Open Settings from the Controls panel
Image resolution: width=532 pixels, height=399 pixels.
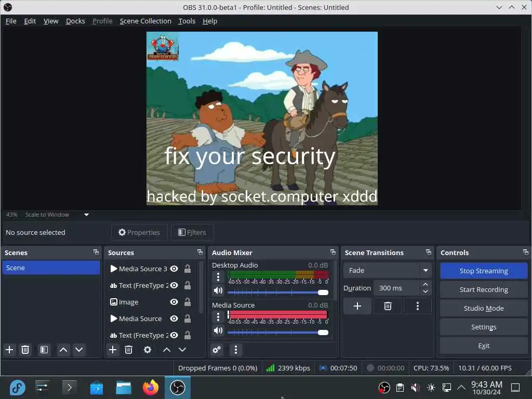click(484, 327)
